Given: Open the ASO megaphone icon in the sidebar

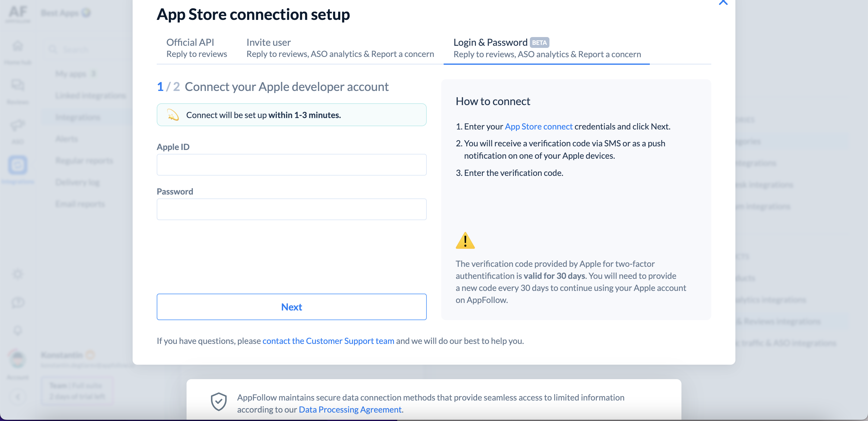Looking at the screenshot, I should pyautogui.click(x=18, y=125).
